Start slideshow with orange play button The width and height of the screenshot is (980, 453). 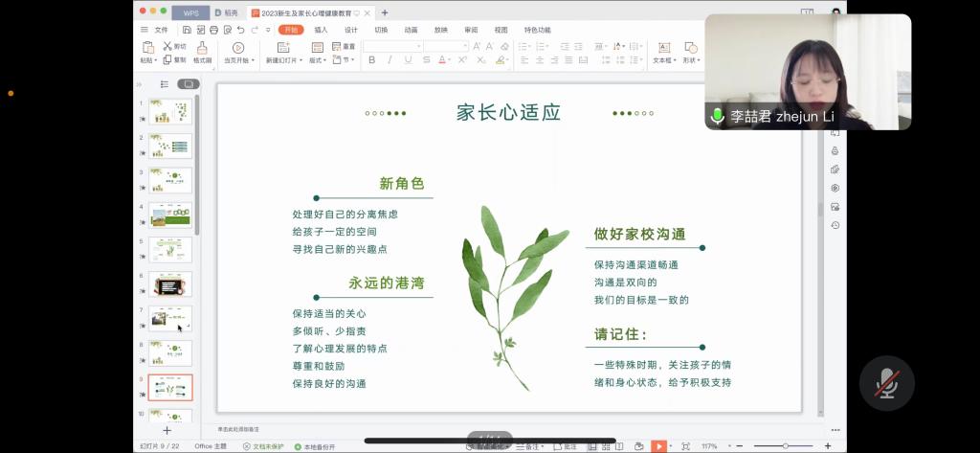tap(658, 446)
